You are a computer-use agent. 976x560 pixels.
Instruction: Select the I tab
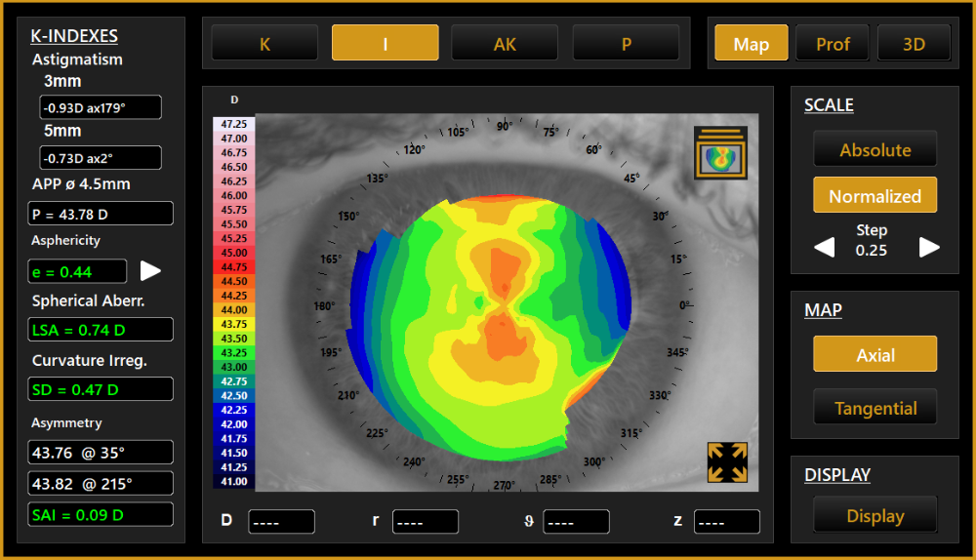[385, 44]
